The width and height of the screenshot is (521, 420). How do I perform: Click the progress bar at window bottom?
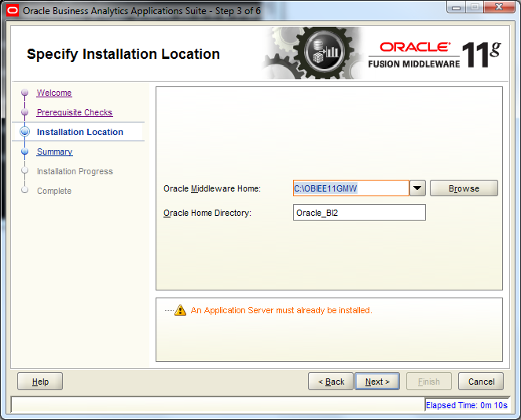[x=218, y=405]
